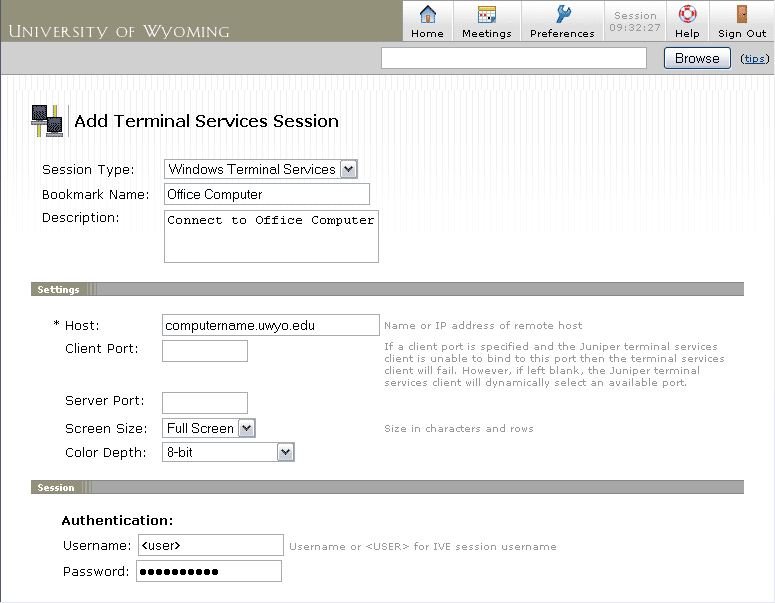Click the client port explanation paragraph
Viewport: 775px width, 603px height.
tap(554, 365)
